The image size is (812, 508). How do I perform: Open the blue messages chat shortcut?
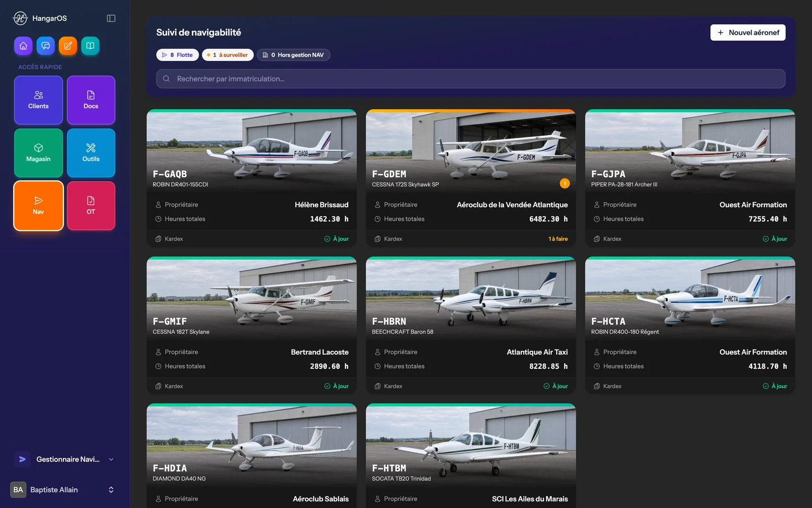[x=46, y=46]
